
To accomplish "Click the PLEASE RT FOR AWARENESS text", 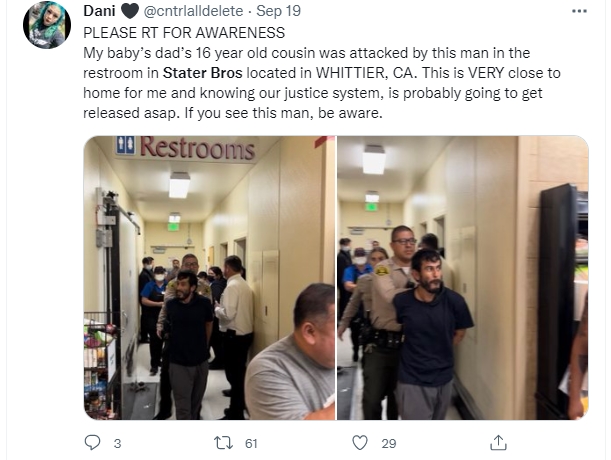I will tap(184, 33).
